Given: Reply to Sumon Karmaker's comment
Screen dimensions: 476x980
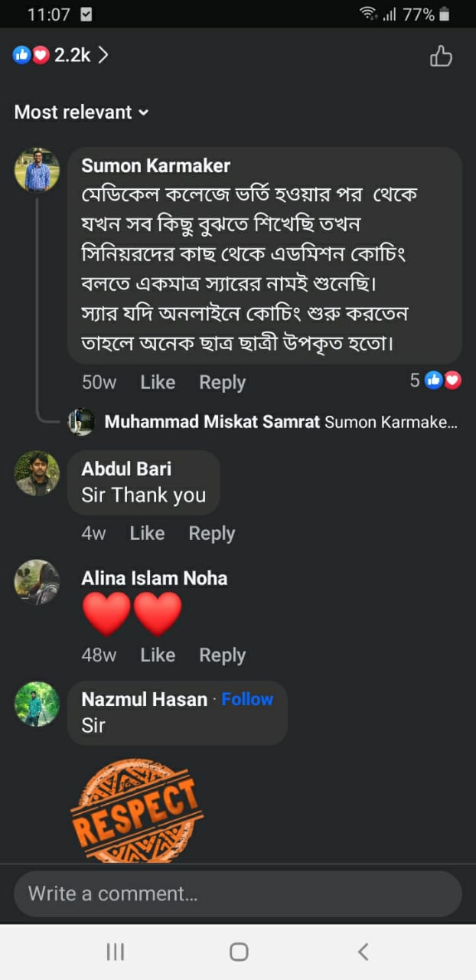Looking at the screenshot, I should tap(222, 382).
